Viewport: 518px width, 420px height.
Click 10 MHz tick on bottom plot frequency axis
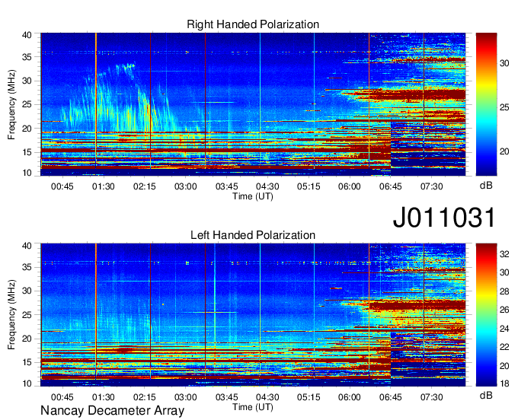27,383
